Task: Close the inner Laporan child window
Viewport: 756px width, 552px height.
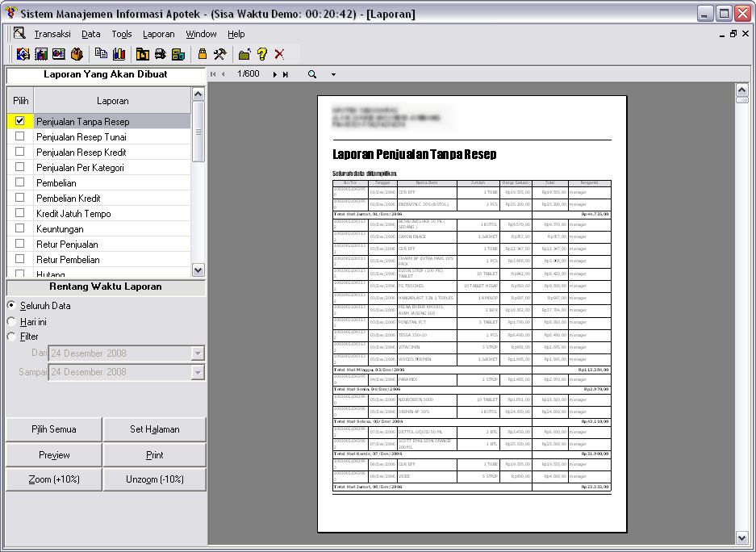Action: point(746,34)
